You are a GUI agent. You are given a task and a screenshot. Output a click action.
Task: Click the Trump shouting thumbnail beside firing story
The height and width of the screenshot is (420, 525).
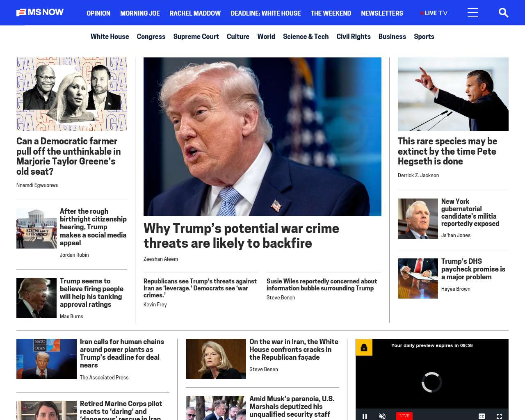coord(37,298)
